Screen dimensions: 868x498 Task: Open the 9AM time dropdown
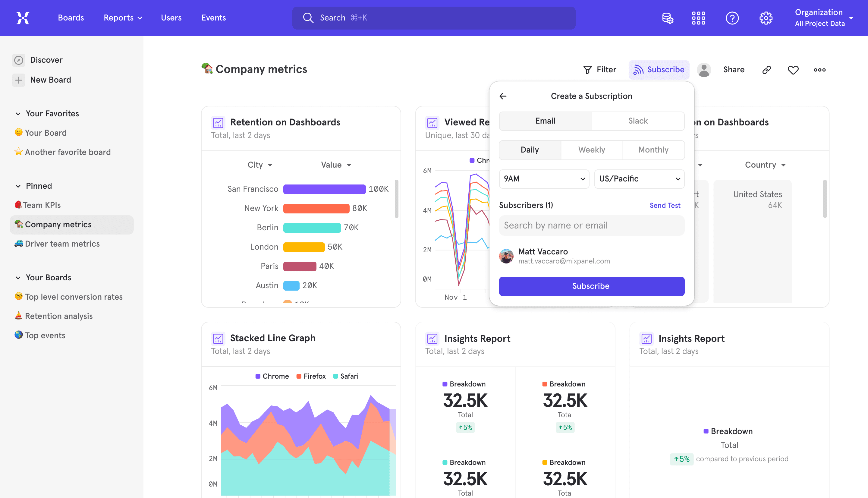pos(544,179)
